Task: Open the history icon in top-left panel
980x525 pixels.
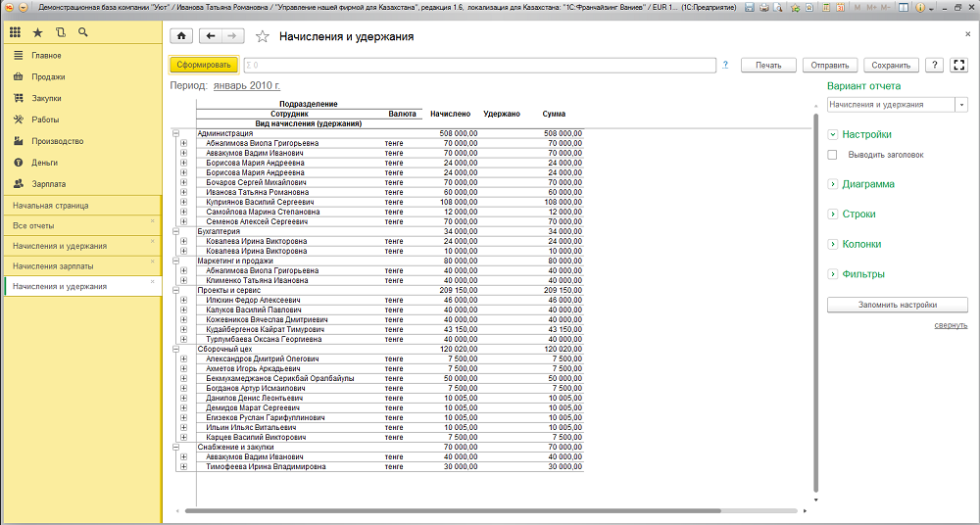Action: pyautogui.click(x=60, y=32)
